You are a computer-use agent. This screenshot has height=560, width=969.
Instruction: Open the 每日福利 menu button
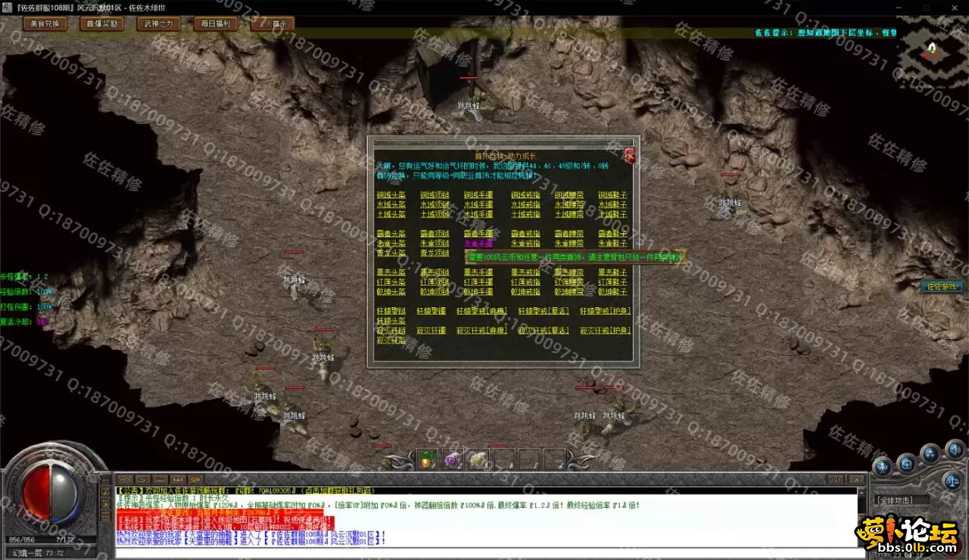pyautogui.click(x=216, y=23)
